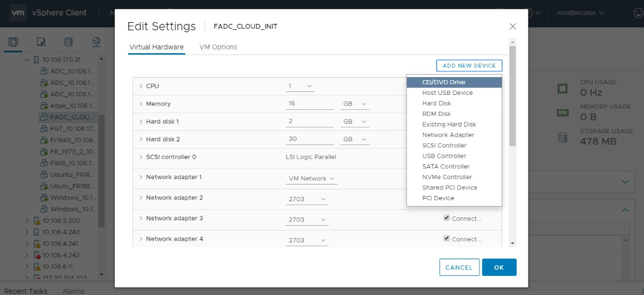Expand the Hard disk 2 row
644x295 pixels.
(x=141, y=140)
